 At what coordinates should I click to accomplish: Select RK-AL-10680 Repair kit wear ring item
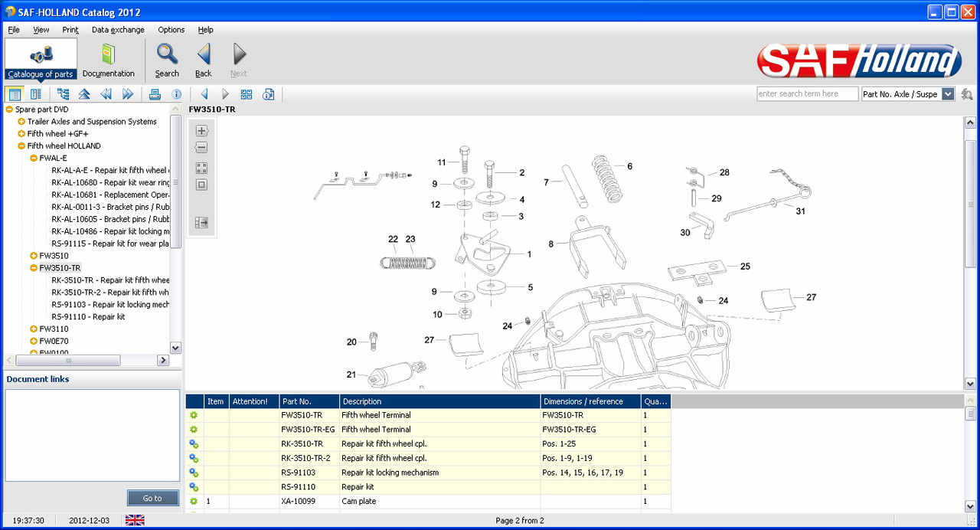click(x=111, y=183)
